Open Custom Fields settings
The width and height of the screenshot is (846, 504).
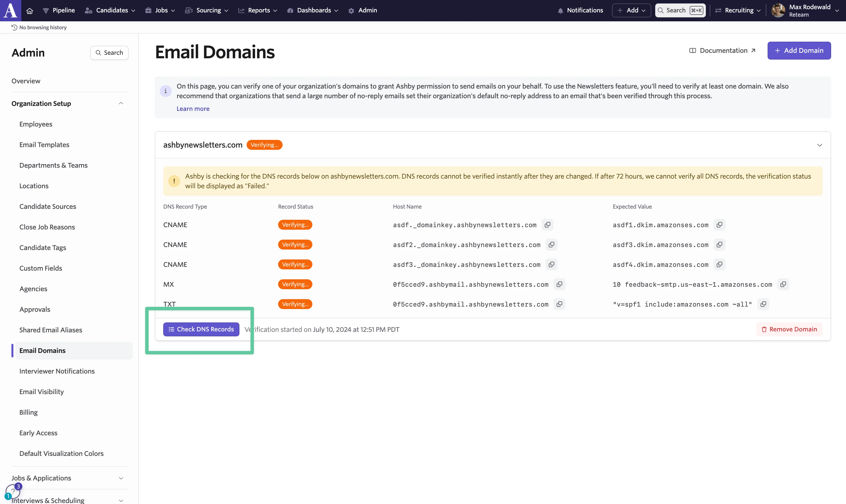click(41, 268)
